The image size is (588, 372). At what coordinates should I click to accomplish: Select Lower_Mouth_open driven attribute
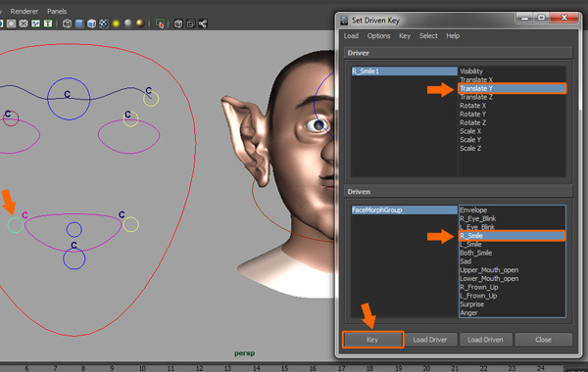(489, 279)
